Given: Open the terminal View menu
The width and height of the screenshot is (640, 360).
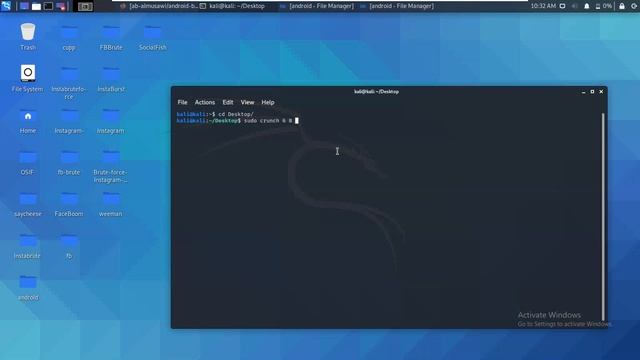Looking at the screenshot, I should coord(247,102).
